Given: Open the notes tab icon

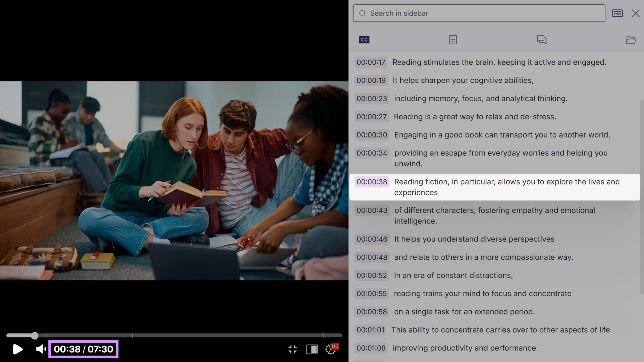Looking at the screenshot, I should point(453,39).
